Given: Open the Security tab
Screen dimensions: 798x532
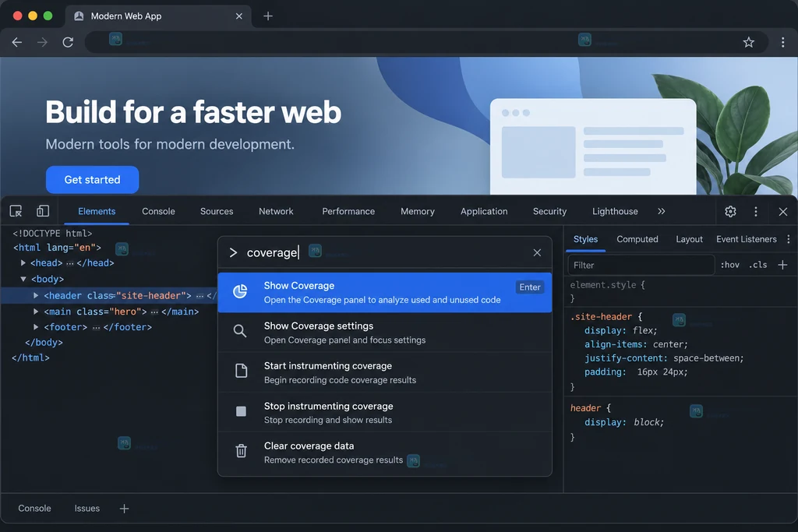Looking at the screenshot, I should point(549,211).
